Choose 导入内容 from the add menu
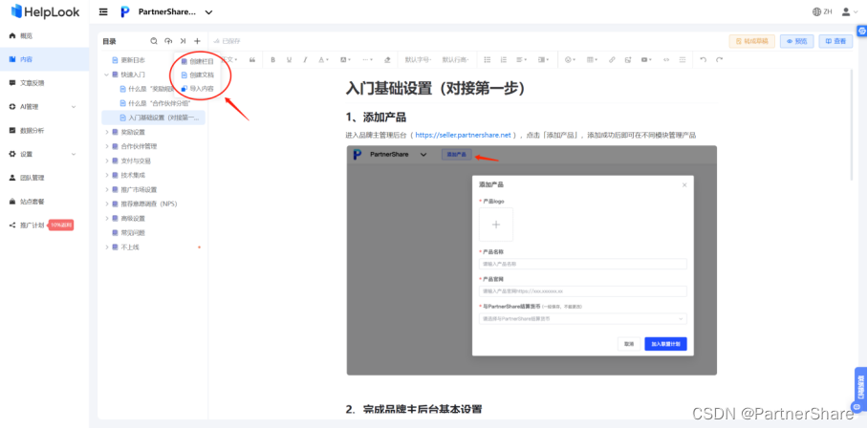The image size is (868, 429). (198, 89)
